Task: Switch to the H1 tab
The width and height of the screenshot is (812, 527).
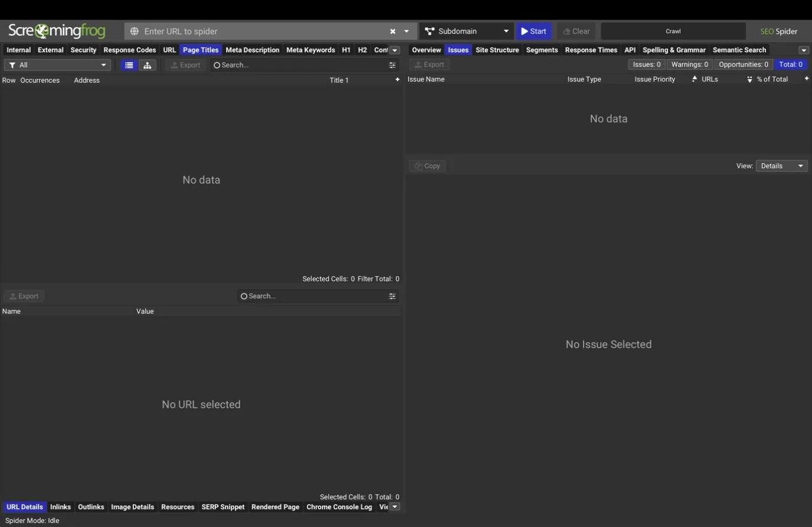Action: click(x=346, y=50)
